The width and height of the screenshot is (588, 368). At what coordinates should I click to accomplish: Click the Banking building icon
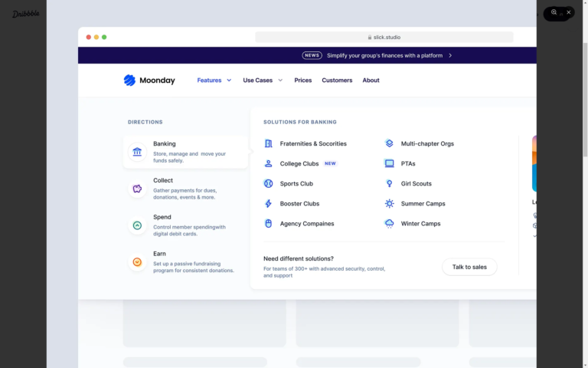(x=137, y=152)
